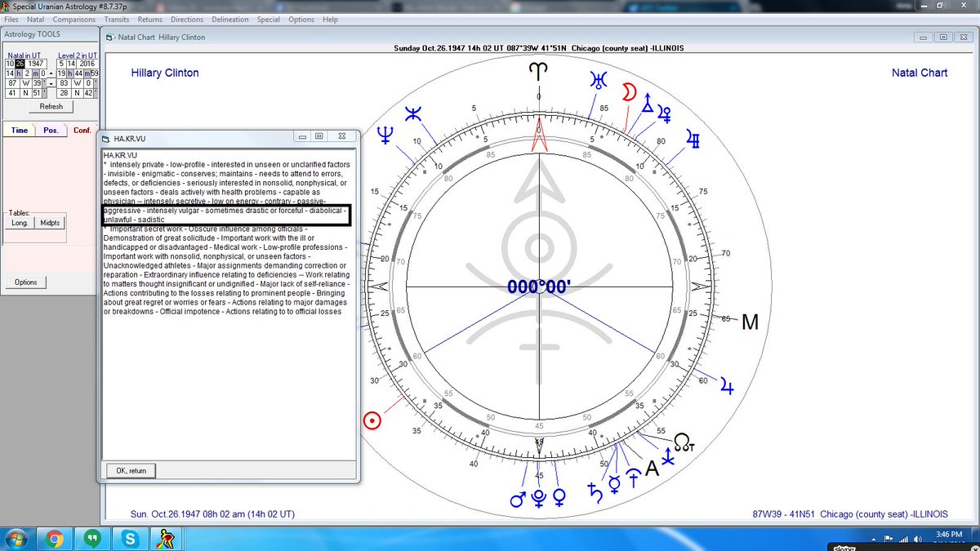This screenshot has width=980, height=551.
Task: Launch Google Chrome from taskbar
Action: tap(55, 539)
